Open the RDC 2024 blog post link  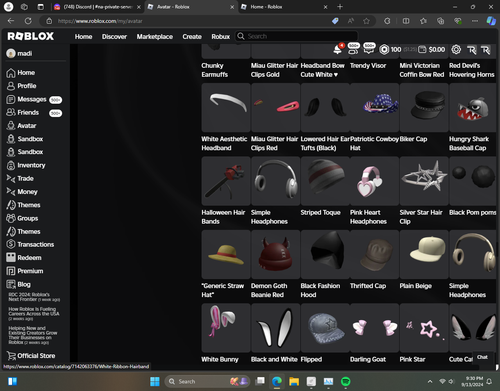pos(34,297)
